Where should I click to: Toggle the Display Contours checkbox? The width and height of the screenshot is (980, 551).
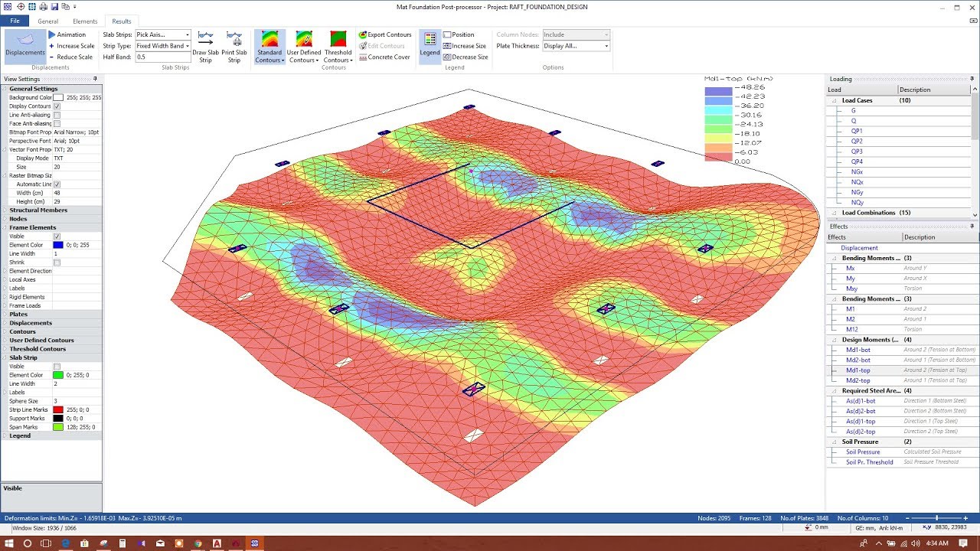(x=57, y=106)
